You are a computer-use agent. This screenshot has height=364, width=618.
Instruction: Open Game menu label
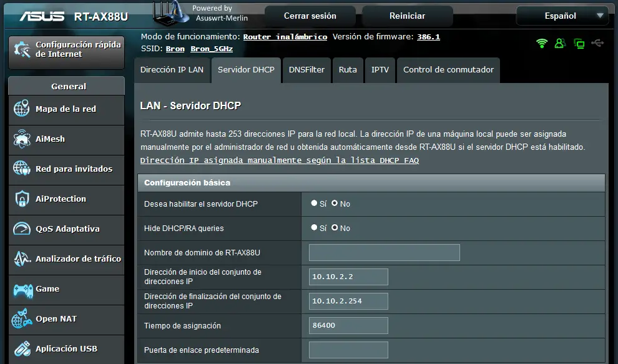pyautogui.click(x=47, y=288)
